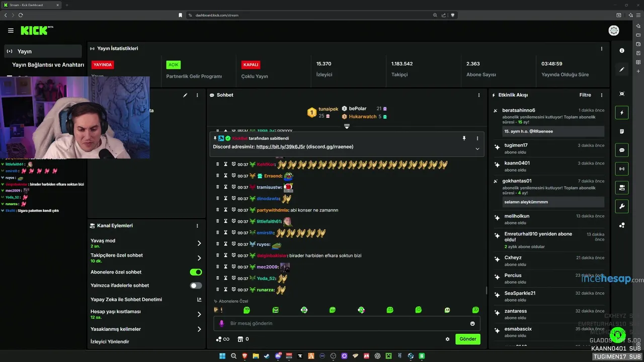644x362 pixels.
Task: Click the three-dots cluster icon in right sidebar
Action: tap(622, 225)
